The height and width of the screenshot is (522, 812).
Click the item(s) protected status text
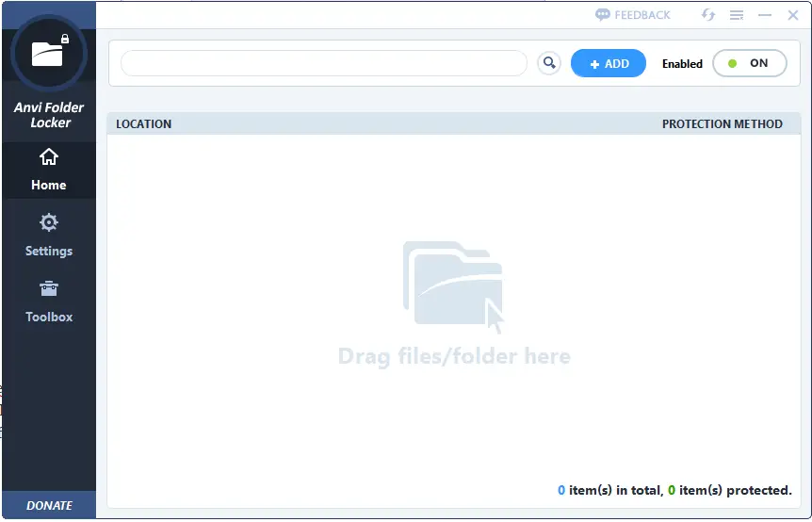tap(730, 490)
